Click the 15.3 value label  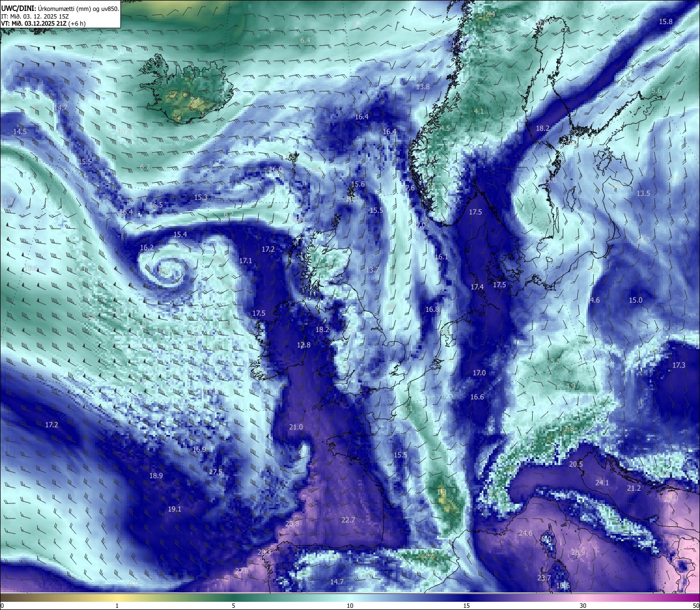pos(201,197)
